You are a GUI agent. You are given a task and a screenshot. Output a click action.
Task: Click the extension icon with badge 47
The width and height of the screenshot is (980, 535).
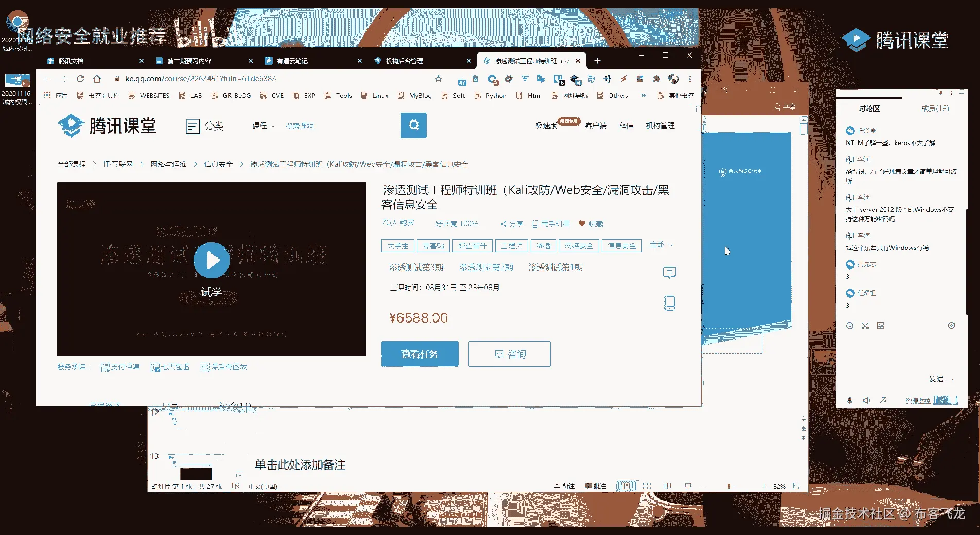pos(462,80)
